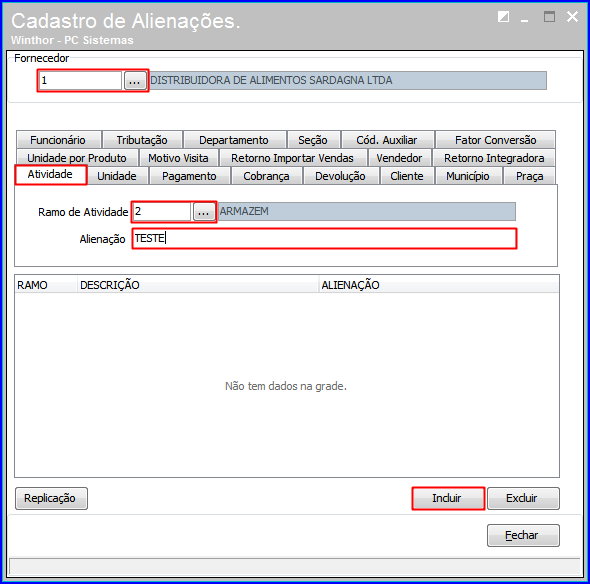
Task: Click the Replicação button
Action: click(52, 498)
